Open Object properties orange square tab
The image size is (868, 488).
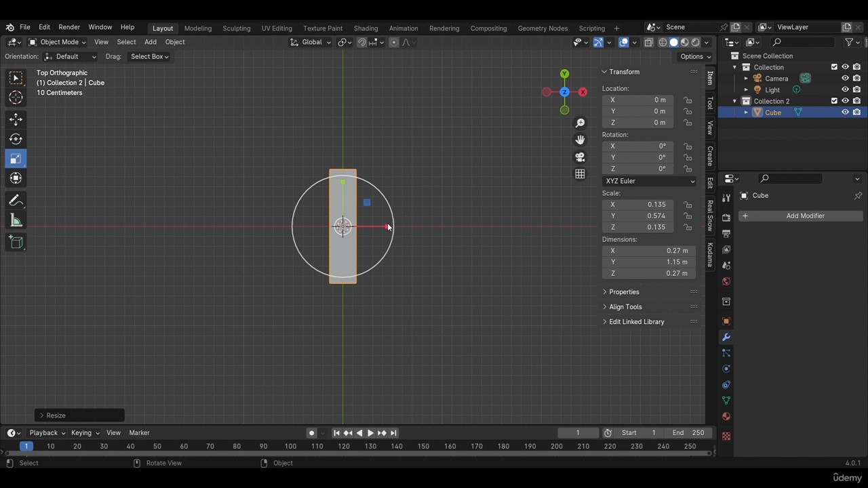tap(726, 321)
